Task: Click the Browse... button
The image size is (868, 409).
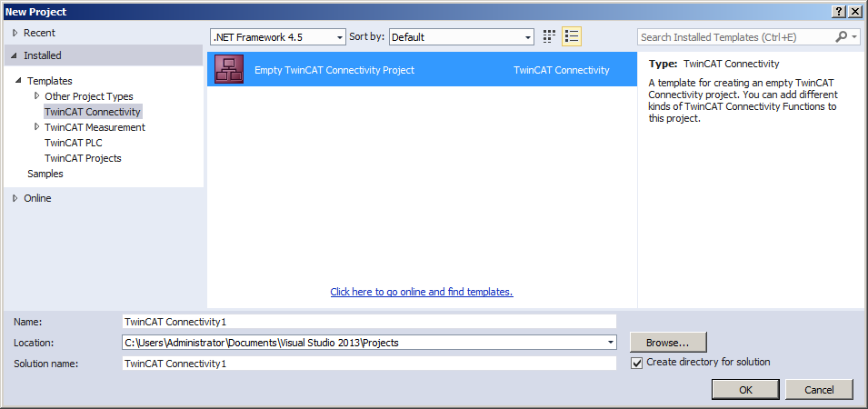Action: [x=668, y=343]
